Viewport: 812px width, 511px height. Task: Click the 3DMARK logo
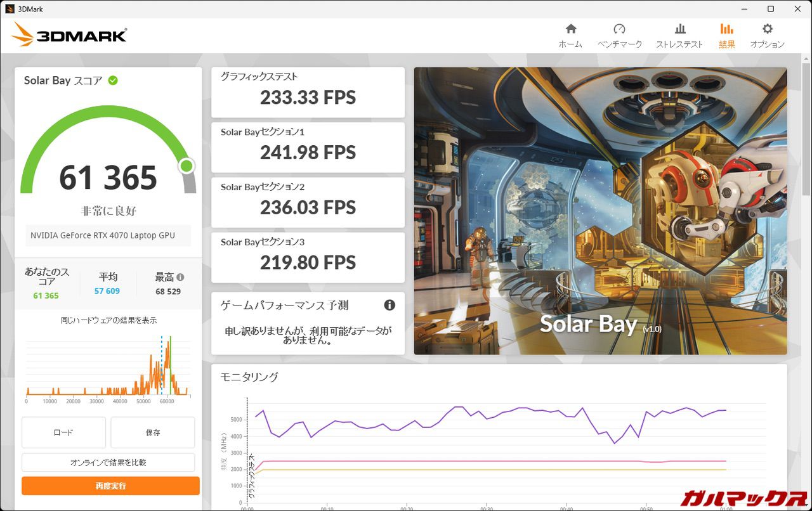click(69, 35)
